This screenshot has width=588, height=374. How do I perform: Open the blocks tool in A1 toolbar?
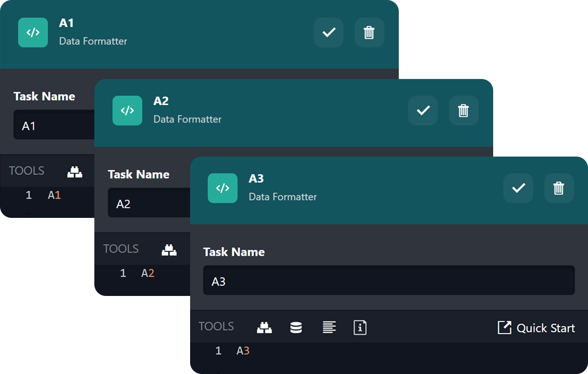click(75, 172)
